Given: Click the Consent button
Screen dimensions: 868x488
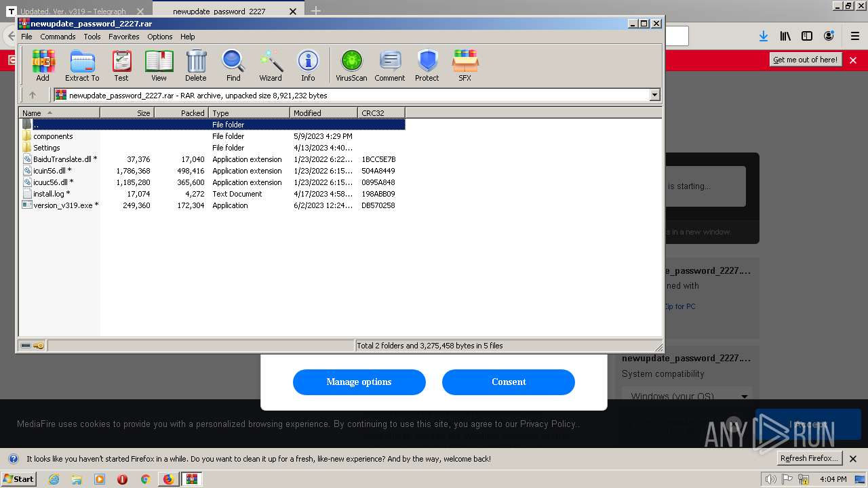Looking at the screenshot, I should click(x=509, y=382).
